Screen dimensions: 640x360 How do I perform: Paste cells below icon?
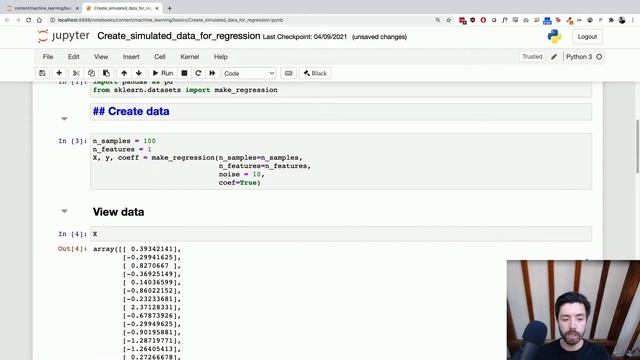[107, 73]
